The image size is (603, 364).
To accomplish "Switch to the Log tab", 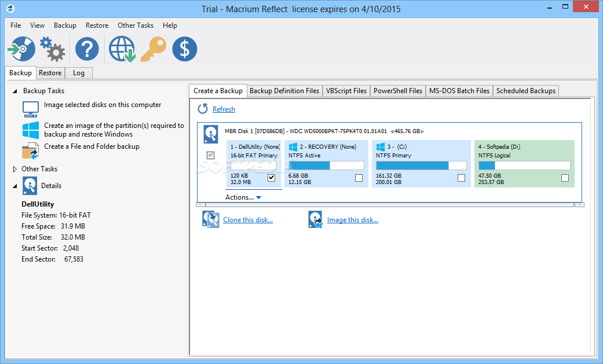I will point(78,73).
